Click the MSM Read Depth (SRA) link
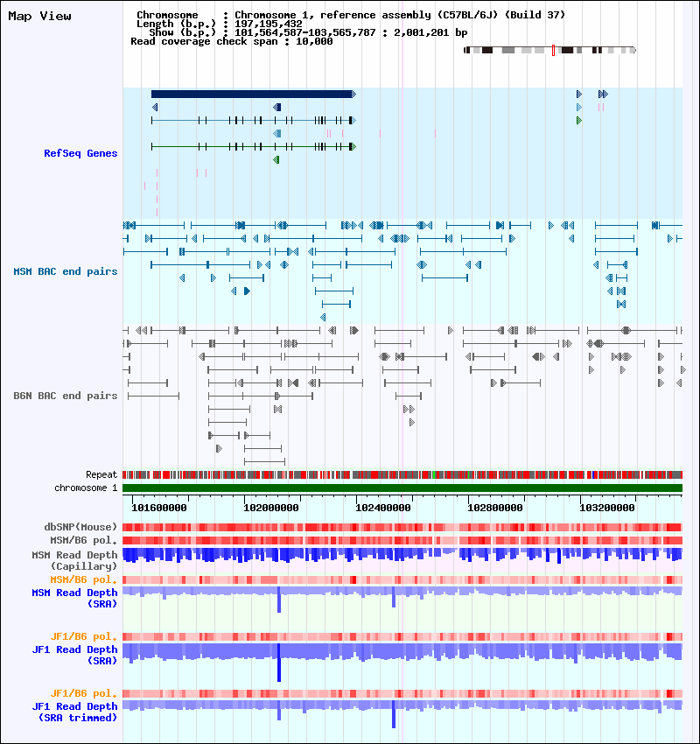The height and width of the screenshot is (744, 700). [x=74, y=598]
